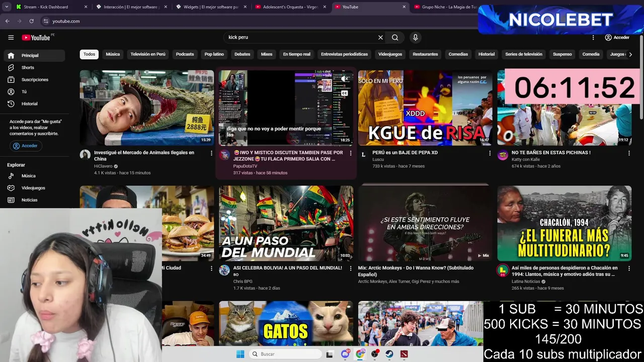
Task: Click the HiClavero channel avatar
Action: pyautogui.click(x=85, y=155)
